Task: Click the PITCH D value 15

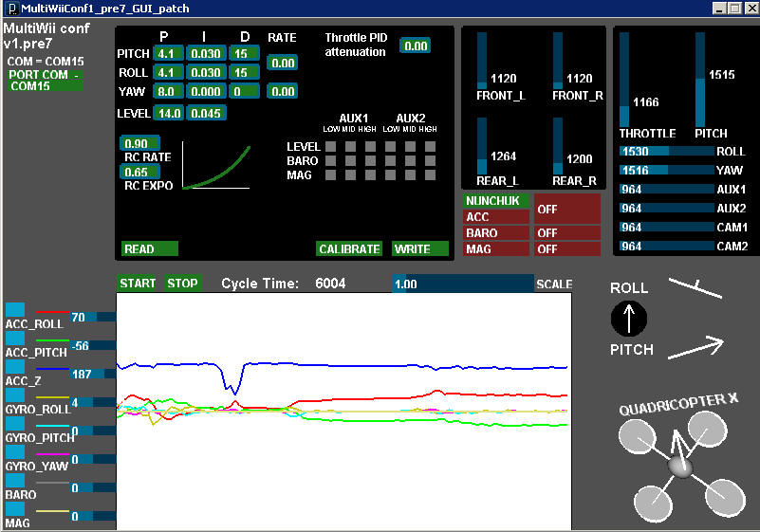Action: pos(244,53)
